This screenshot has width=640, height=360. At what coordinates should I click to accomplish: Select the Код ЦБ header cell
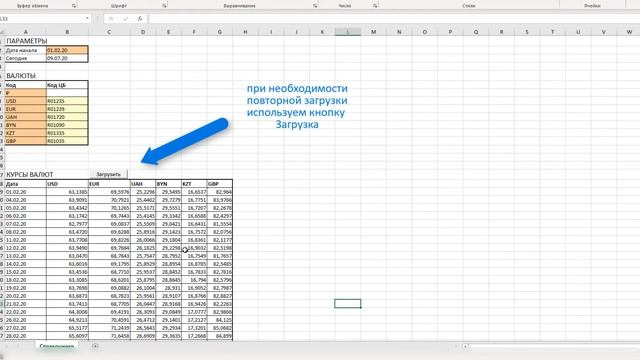tap(67, 85)
